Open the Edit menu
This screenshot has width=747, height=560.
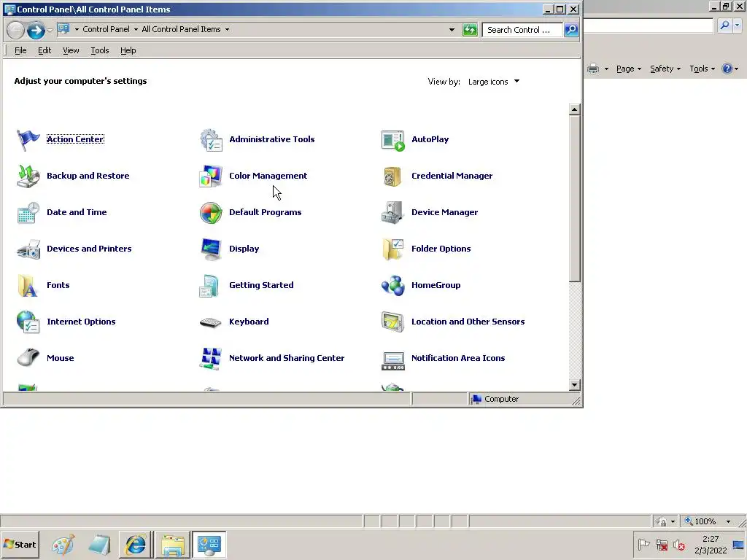pyautogui.click(x=44, y=50)
